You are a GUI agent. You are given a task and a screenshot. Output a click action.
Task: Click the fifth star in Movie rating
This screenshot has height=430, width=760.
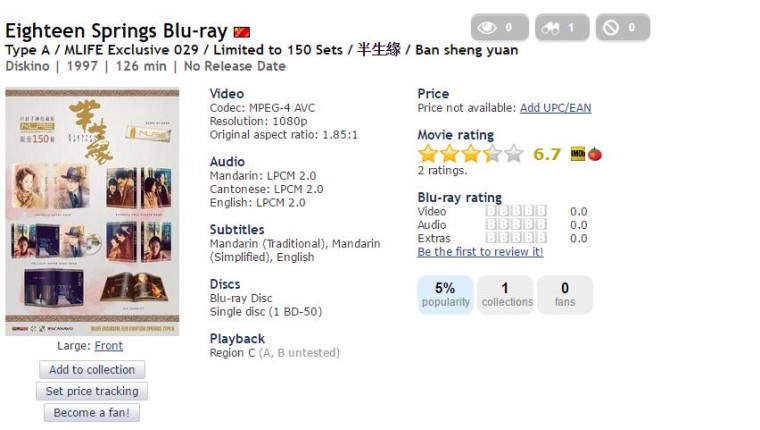[x=514, y=154]
